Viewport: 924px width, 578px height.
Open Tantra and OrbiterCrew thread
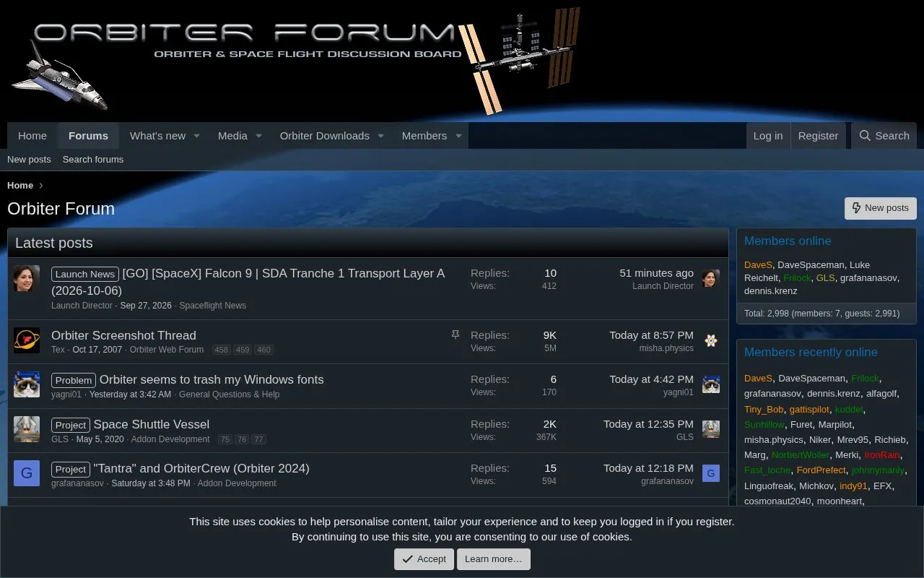click(201, 468)
